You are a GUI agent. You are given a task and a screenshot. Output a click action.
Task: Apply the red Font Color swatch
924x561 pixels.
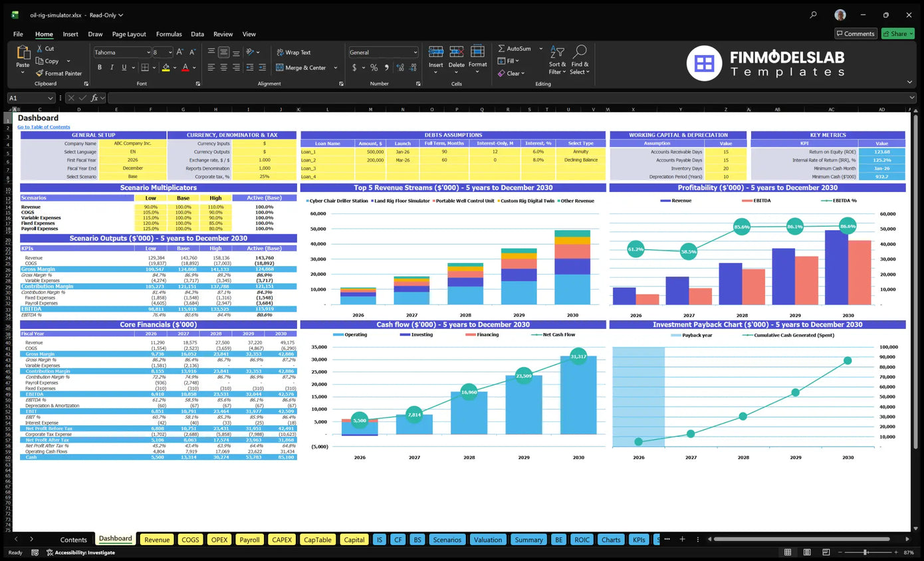pyautogui.click(x=185, y=67)
